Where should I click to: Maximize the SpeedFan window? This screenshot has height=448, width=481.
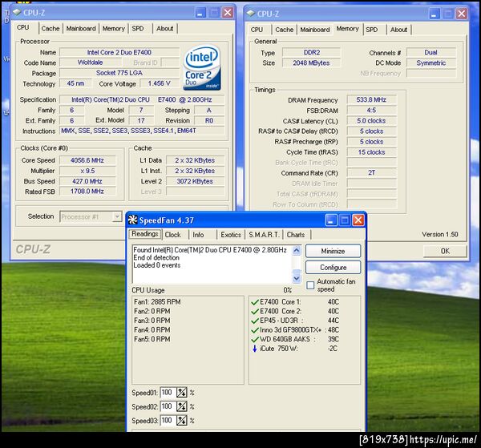(345, 220)
